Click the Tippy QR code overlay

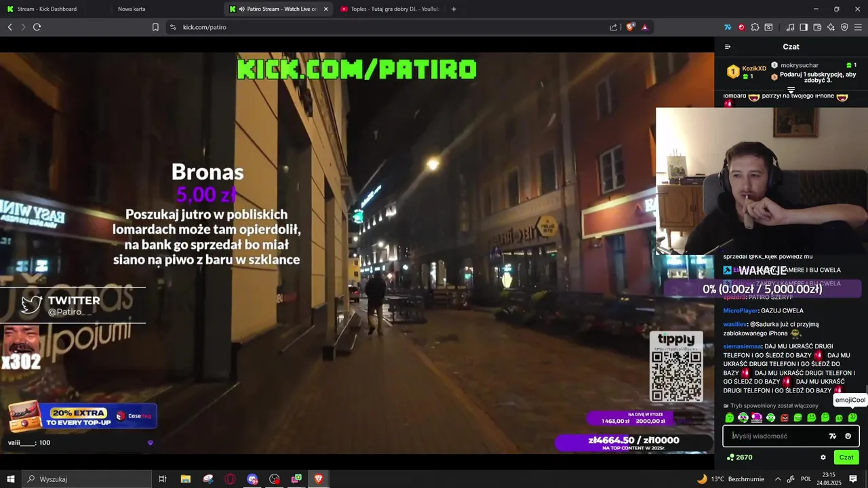(x=676, y=367)
